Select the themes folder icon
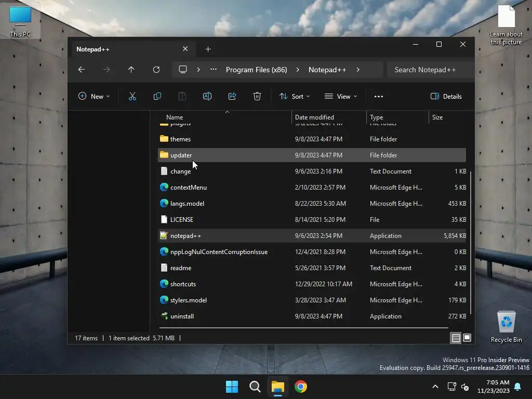The height and width of the screenshot is (399, 532). pos(164,138)
